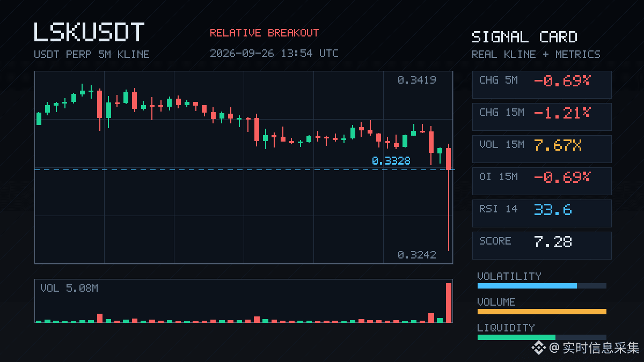Click the SCORE 7.28 card

pyautogui.click(x=541, y=245)
